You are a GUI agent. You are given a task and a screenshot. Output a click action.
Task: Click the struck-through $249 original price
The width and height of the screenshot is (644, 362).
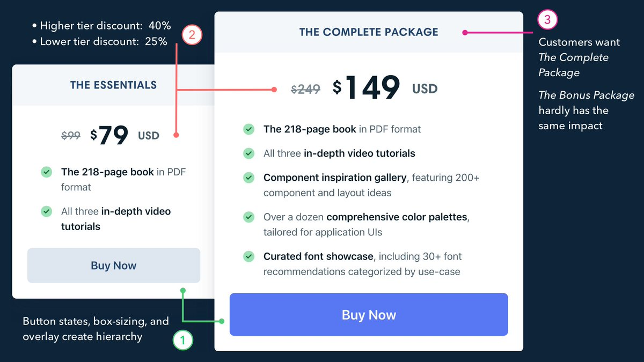coord(305,90)
